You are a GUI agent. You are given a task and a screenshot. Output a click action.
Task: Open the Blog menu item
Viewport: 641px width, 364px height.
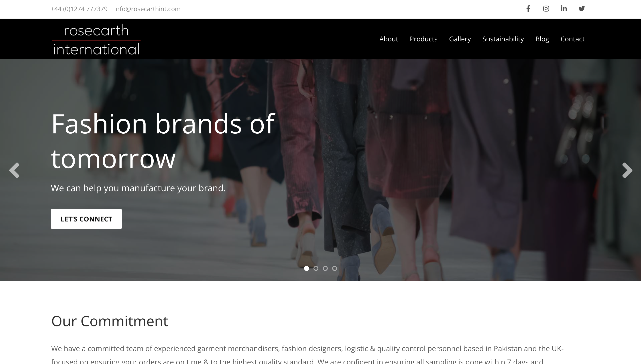[542, 39]
